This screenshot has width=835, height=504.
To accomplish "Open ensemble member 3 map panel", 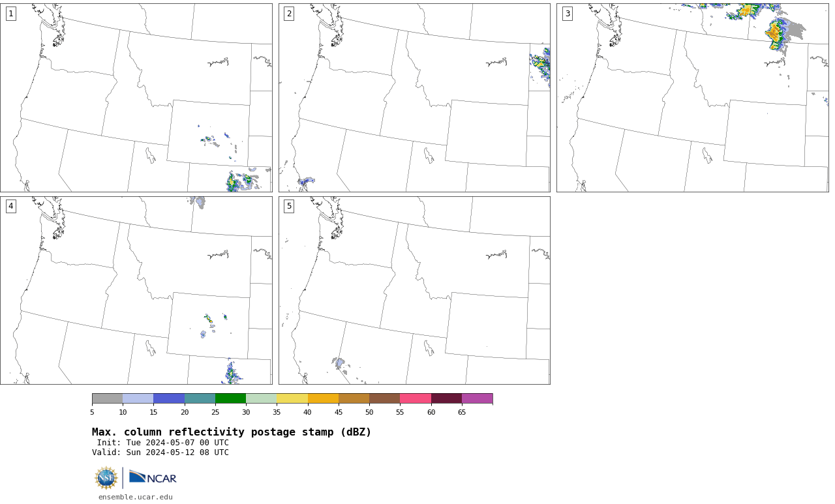I will (692, 98).
